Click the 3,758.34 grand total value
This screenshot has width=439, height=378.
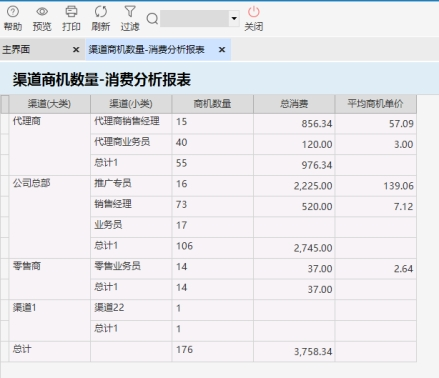[x=294, y=351]
